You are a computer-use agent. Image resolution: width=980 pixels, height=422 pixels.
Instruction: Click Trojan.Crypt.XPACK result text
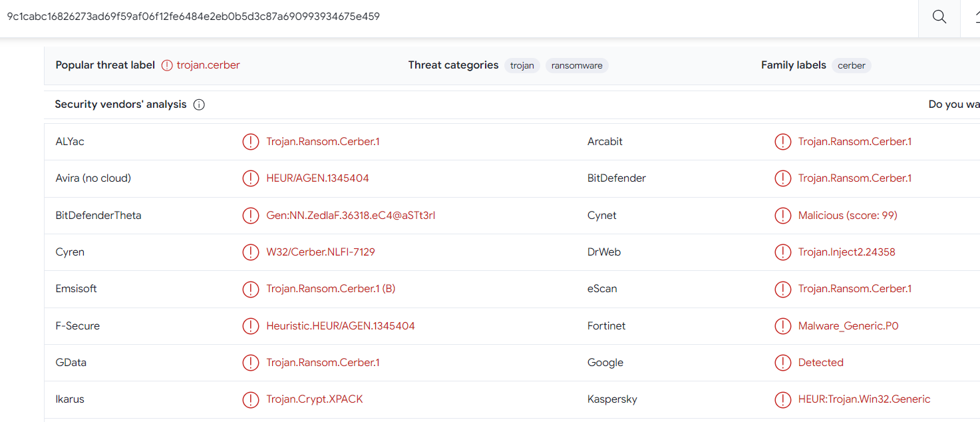click(315, 399)
